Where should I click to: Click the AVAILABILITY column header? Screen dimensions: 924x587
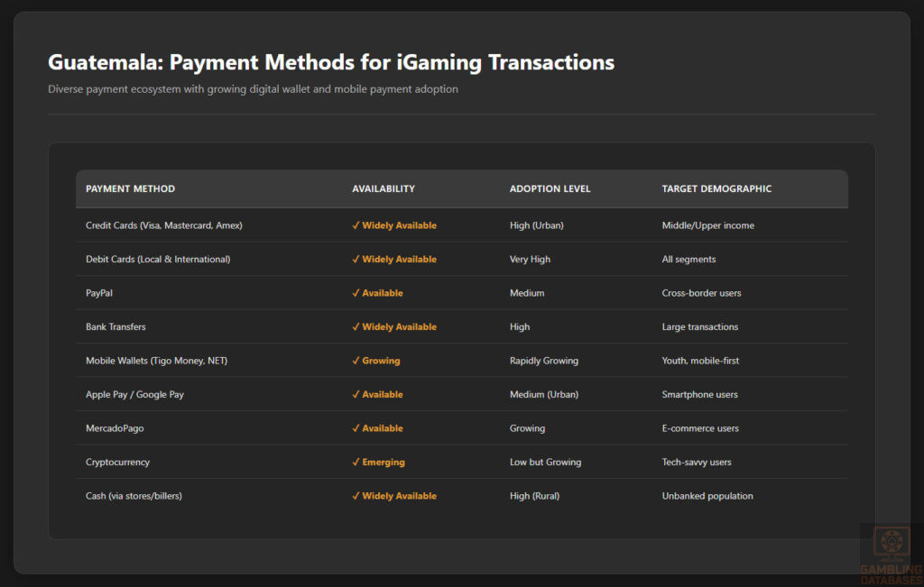(x=383, y=188)
